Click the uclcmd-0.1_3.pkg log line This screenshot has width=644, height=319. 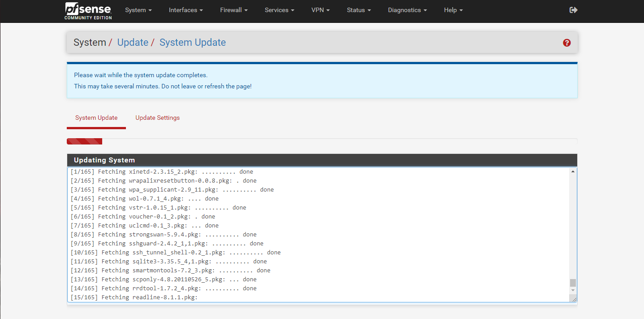(x=145, y=226)
